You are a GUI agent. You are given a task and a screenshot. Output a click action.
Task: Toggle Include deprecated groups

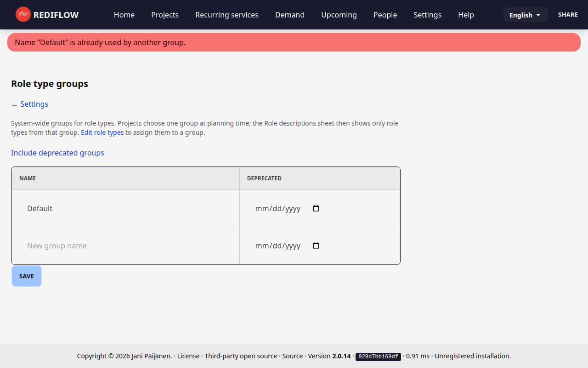pos(57,153)
